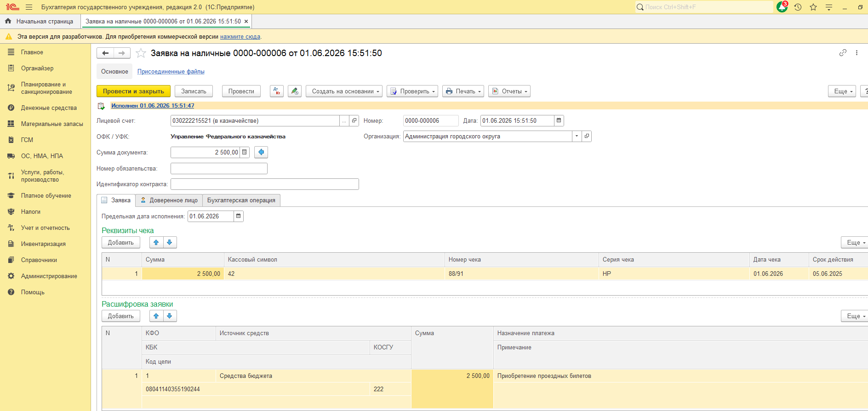
Task: Open the history clock icon
Action: 798,7
